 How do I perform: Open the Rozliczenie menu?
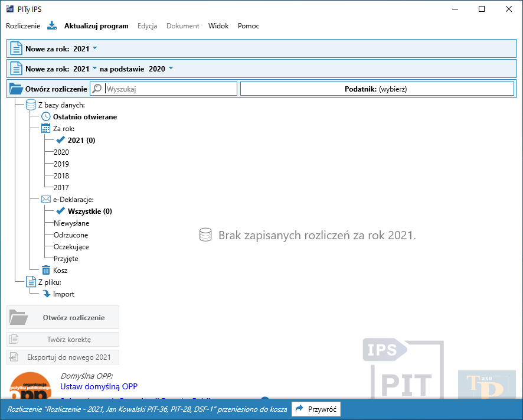coord(23,26)
